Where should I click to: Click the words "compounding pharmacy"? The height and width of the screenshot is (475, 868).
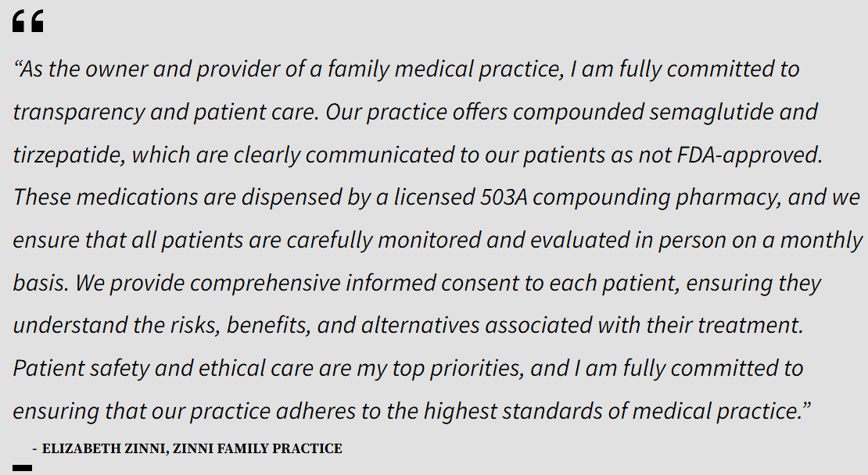(x=656, y=197)
